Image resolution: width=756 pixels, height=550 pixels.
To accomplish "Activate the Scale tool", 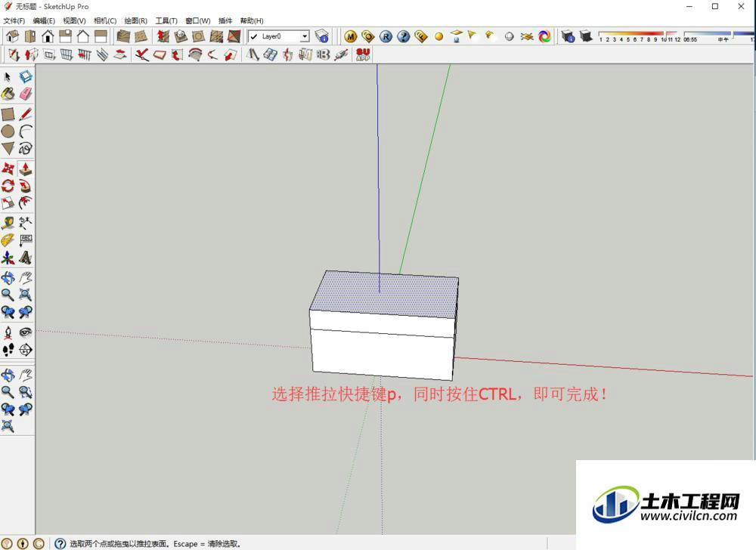I will [x=8, y=202].
